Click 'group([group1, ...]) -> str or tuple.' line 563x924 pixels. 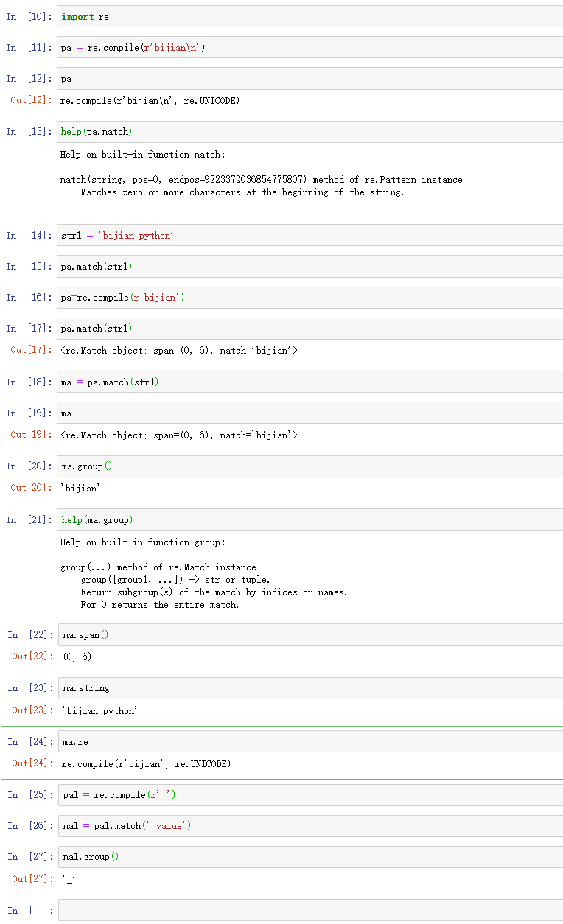click(x=175, y=579)
